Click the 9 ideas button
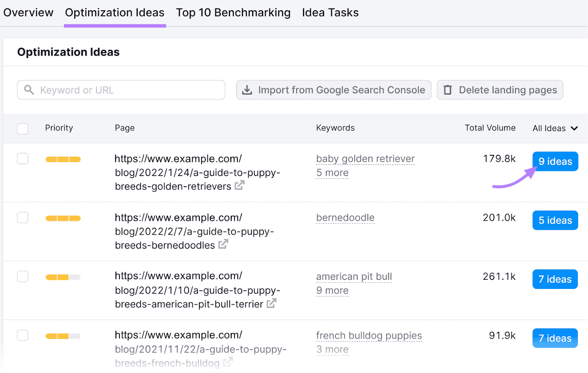Screen dimensions: 588x373 [555, 161]
